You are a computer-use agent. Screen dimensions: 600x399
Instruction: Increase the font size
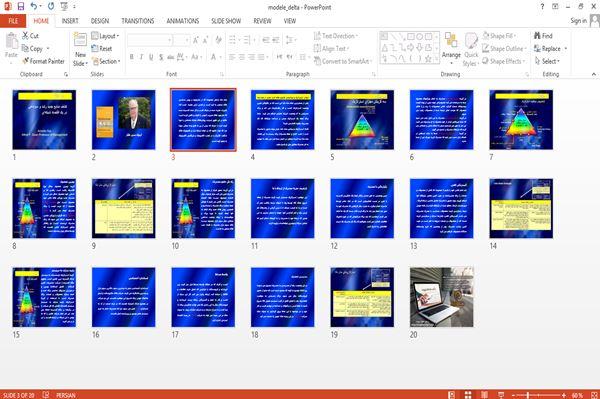tap(196, 40)
